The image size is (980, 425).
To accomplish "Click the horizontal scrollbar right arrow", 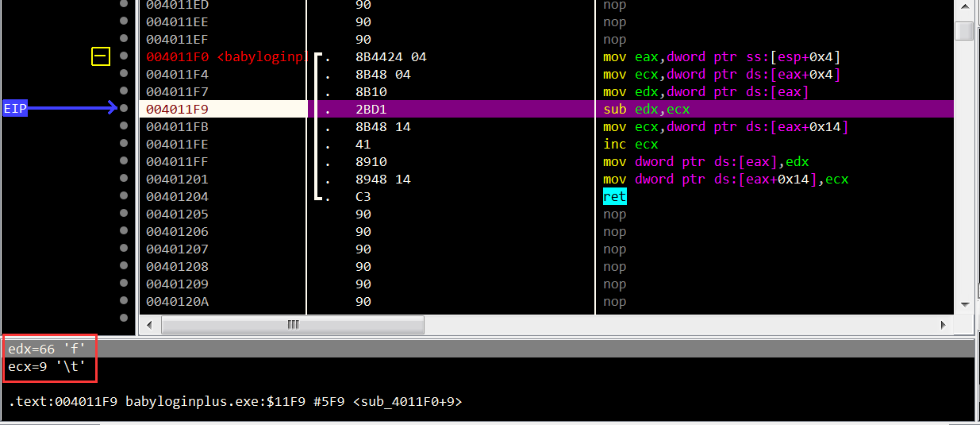I will [943, 325].
